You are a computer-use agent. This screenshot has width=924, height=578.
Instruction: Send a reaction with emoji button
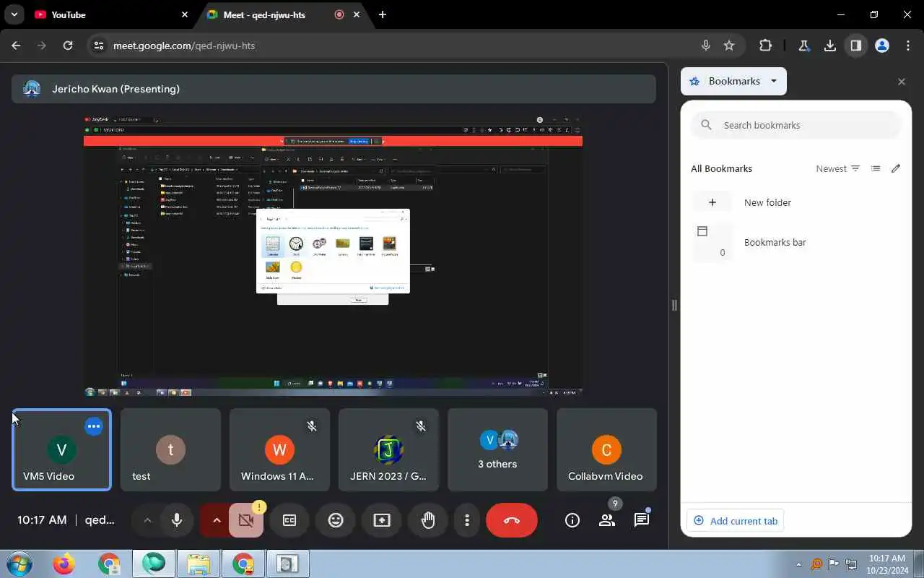coord(336,520)
